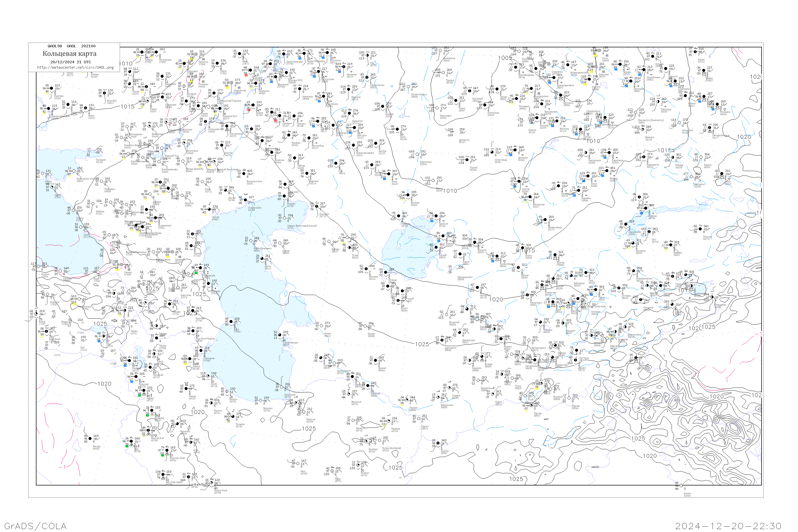
Task: Click the 2024-12-20-22:30 timestamp at bottom right
Action: tap(728, 526)
